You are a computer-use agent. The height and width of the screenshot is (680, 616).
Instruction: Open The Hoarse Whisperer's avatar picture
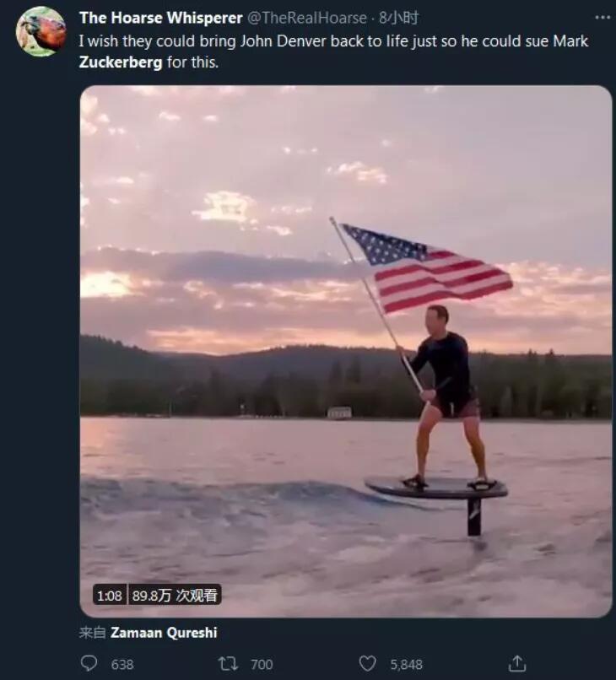point(41,31)
